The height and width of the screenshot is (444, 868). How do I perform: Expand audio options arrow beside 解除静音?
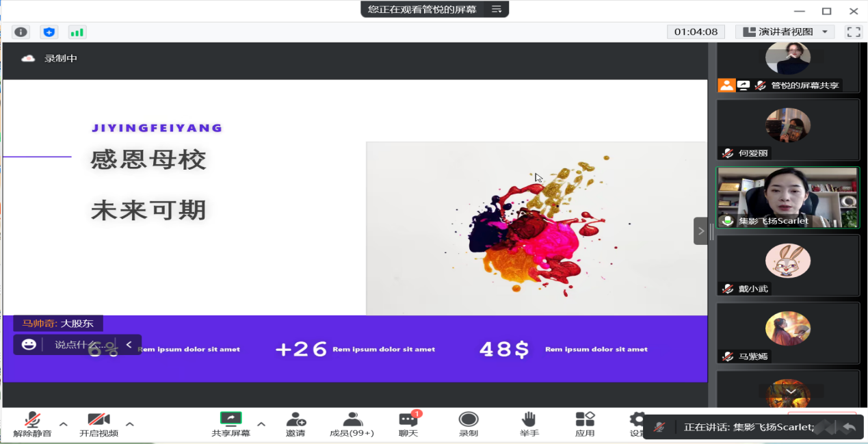click(64, 424)
